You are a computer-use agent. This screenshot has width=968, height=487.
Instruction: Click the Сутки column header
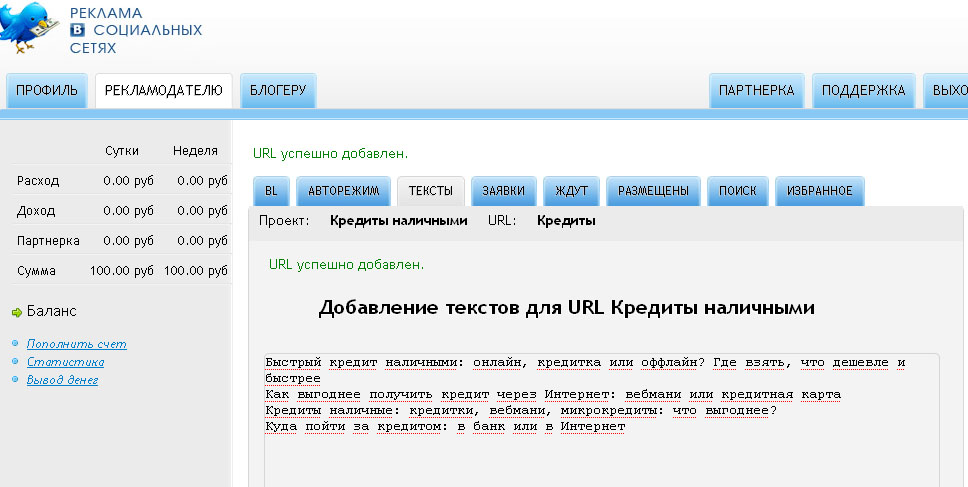pos(122,151)
